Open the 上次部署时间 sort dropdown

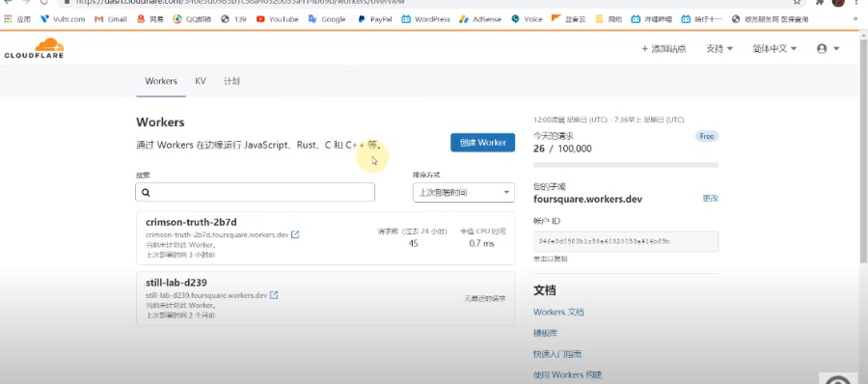tap(464, 192)
